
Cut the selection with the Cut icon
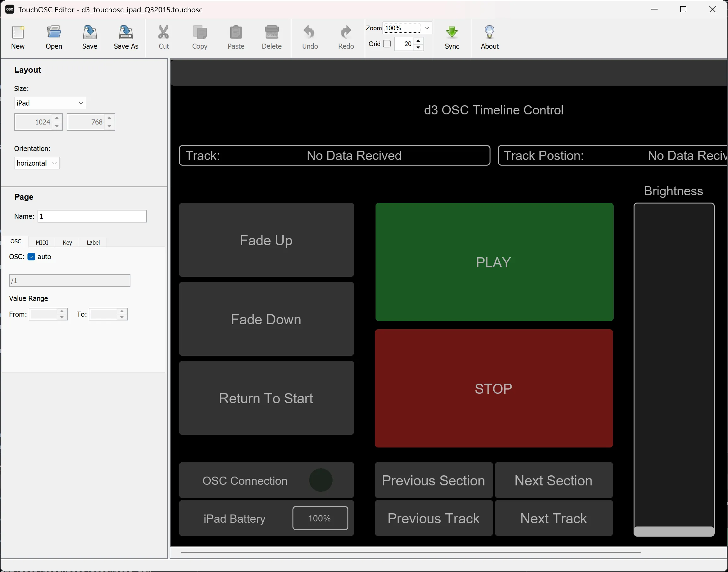pyautogui.click(x=163, y=37)
